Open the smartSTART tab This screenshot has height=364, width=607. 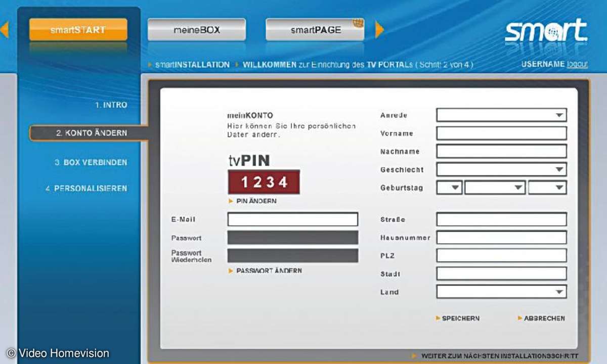(x=78, y=30)
